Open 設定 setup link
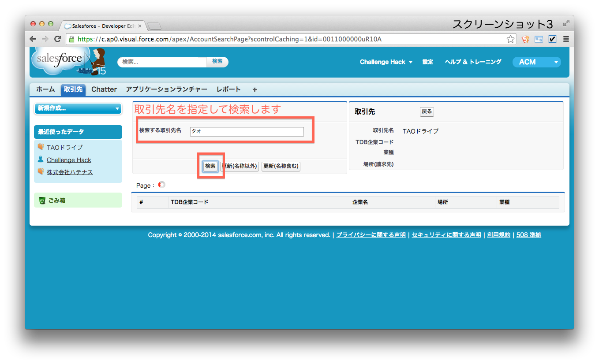The height and width of the screenshot is (364, 599). tap(428, 62)
